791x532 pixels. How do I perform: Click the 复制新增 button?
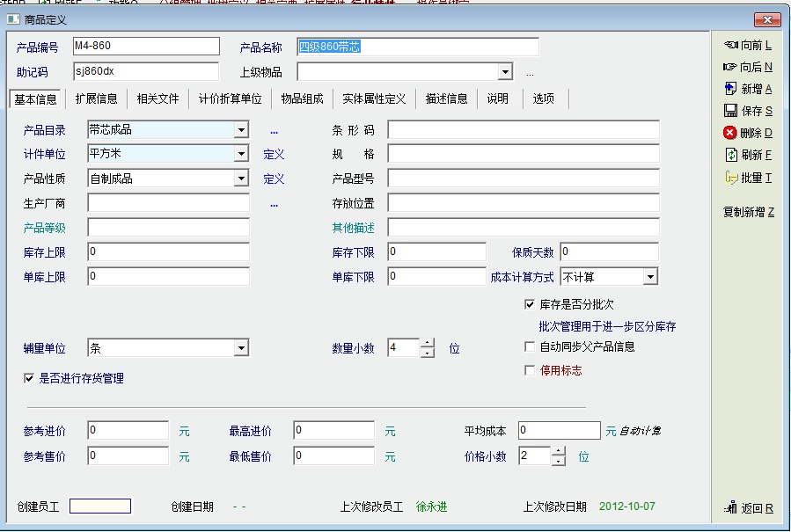point(748,212)
